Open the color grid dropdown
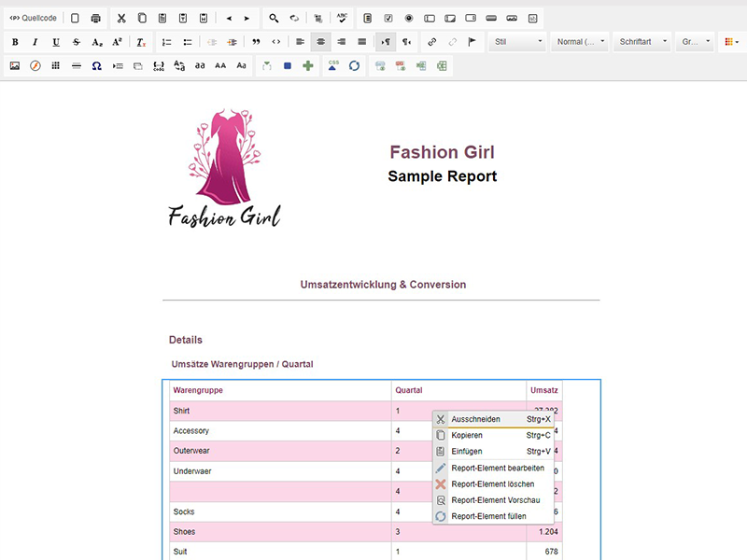Viewport: 747px width, 560px height. click(x=731, y=42)
